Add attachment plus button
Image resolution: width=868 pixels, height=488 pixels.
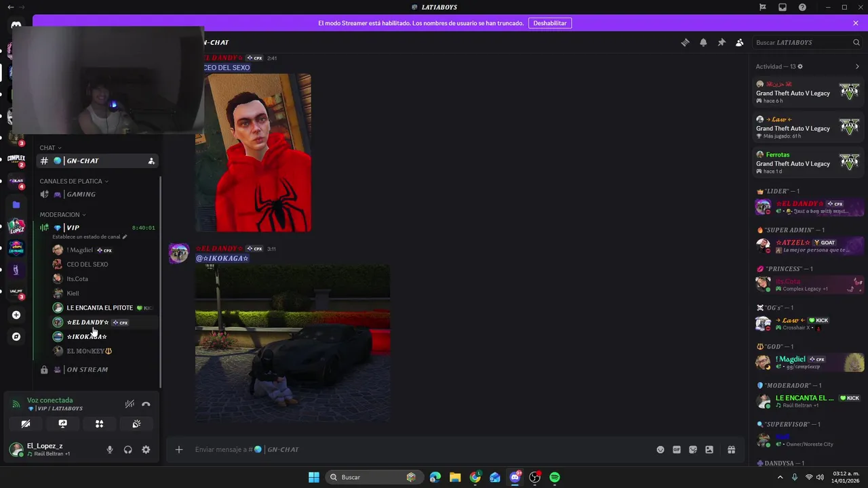179,449
